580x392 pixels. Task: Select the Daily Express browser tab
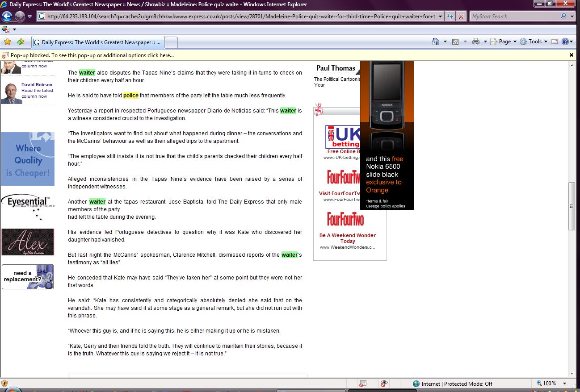coord(98,42)
